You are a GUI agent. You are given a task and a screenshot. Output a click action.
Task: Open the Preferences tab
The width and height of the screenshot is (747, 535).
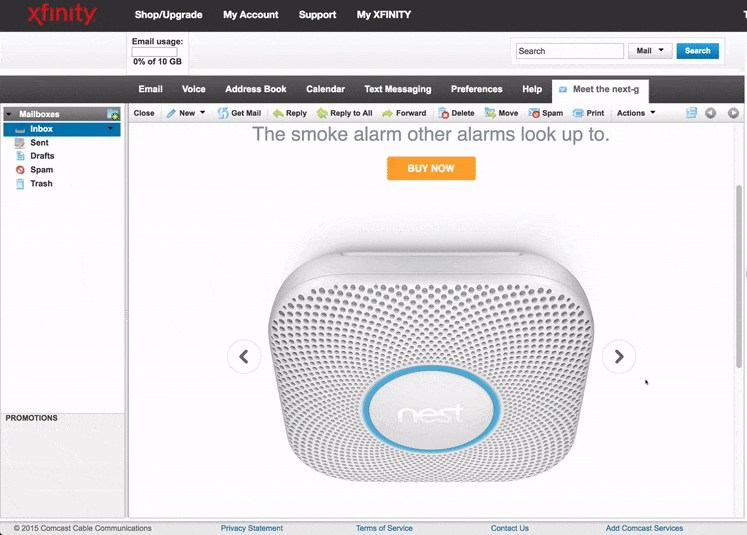(x=476, y=89)
